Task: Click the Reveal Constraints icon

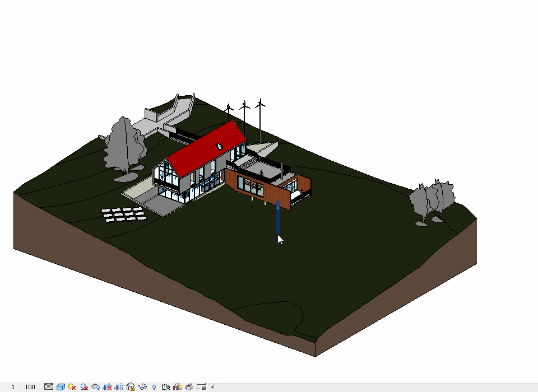Action: (x=201, y=387)
